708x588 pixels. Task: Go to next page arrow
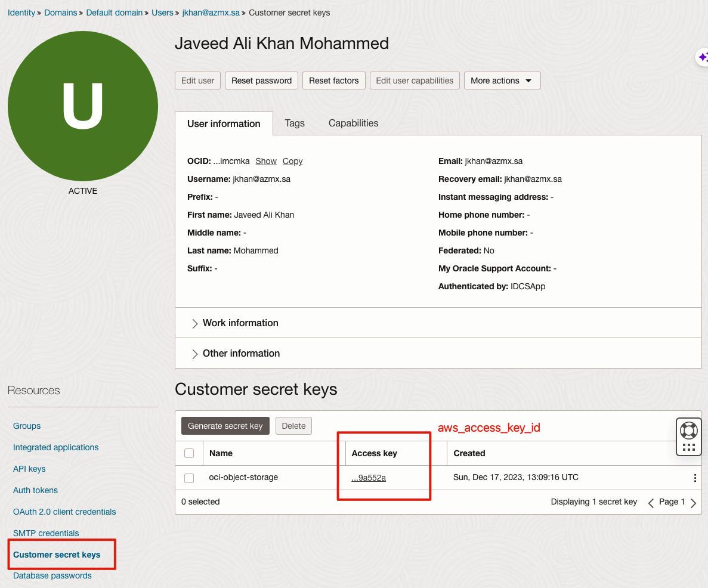693,503
